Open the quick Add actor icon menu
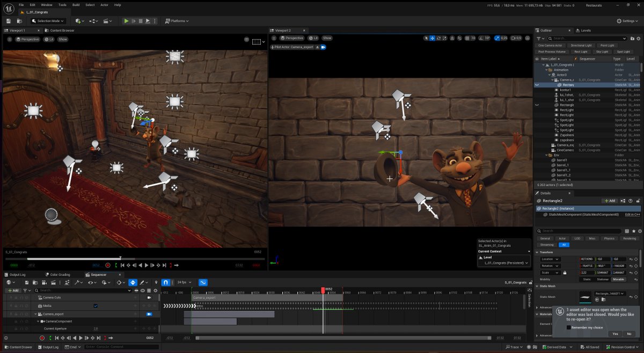 (x=79, y=21)
